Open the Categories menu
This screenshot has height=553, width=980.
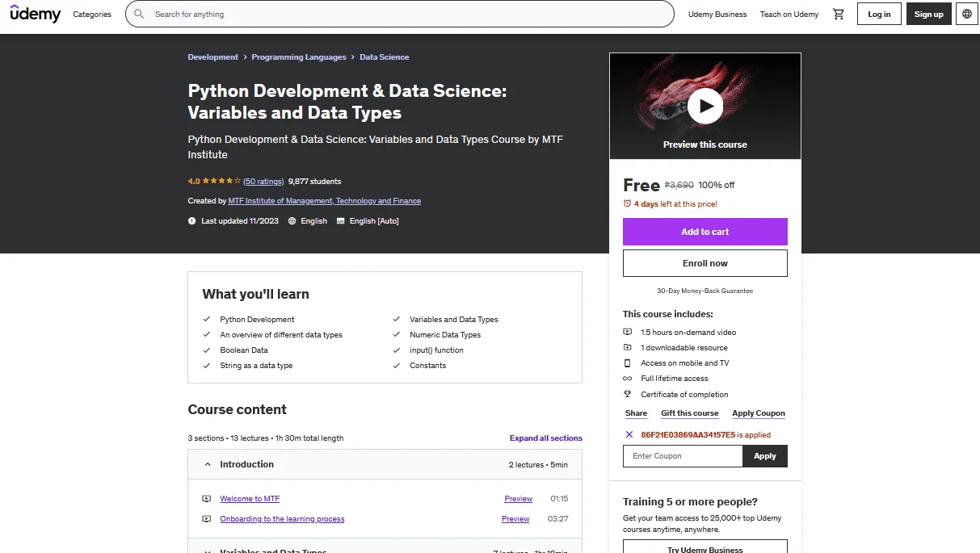tap(92, 14)
